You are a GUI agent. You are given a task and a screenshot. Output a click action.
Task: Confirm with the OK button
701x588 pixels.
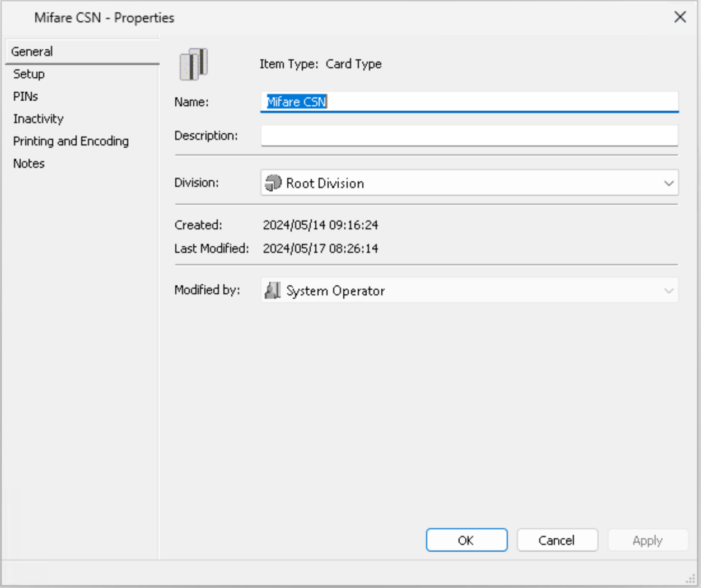click(x=467, y=540)
